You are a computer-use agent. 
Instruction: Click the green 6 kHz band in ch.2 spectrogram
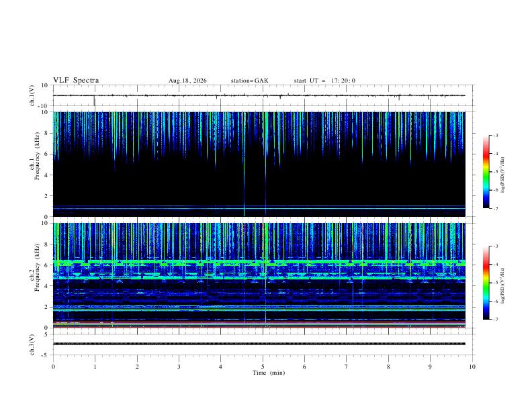point(259,262)
